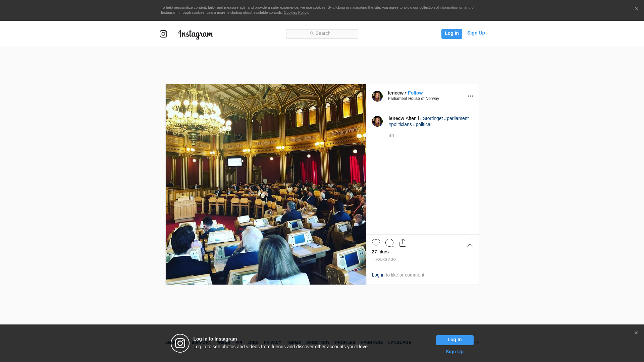
Task: Open the top Sign Up link
Action: click(x=476, y=33)
